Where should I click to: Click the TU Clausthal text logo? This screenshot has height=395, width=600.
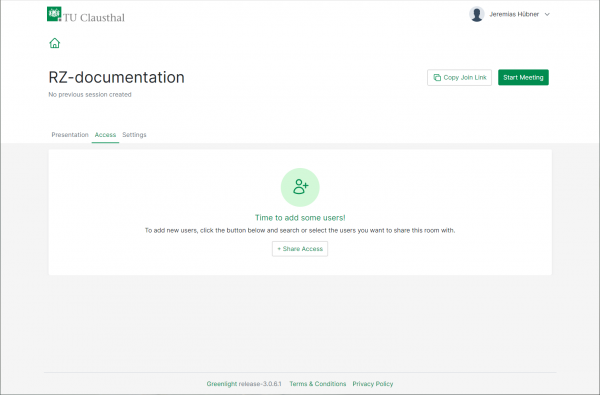94,18
